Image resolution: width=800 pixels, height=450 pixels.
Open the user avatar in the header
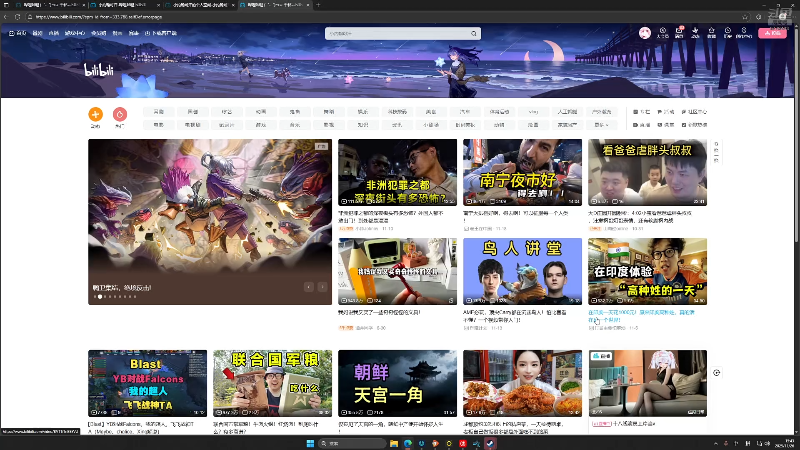645,33
